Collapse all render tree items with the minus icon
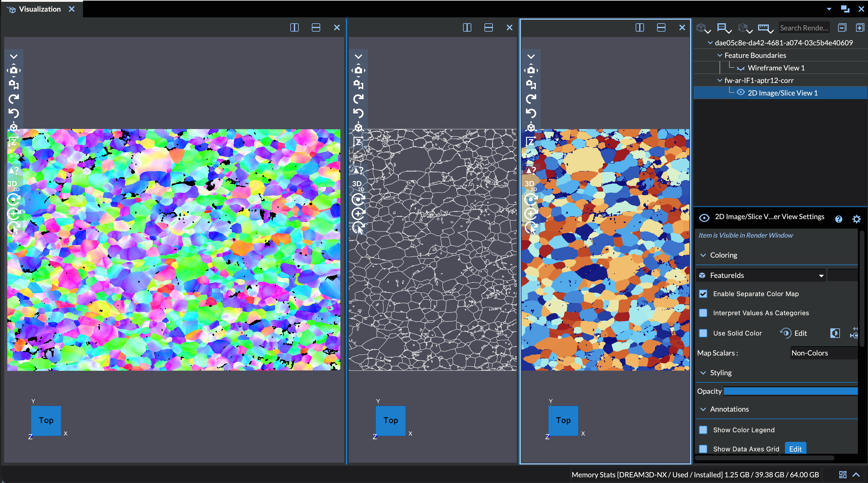This screenshot has height=483, width=868. 842,28
